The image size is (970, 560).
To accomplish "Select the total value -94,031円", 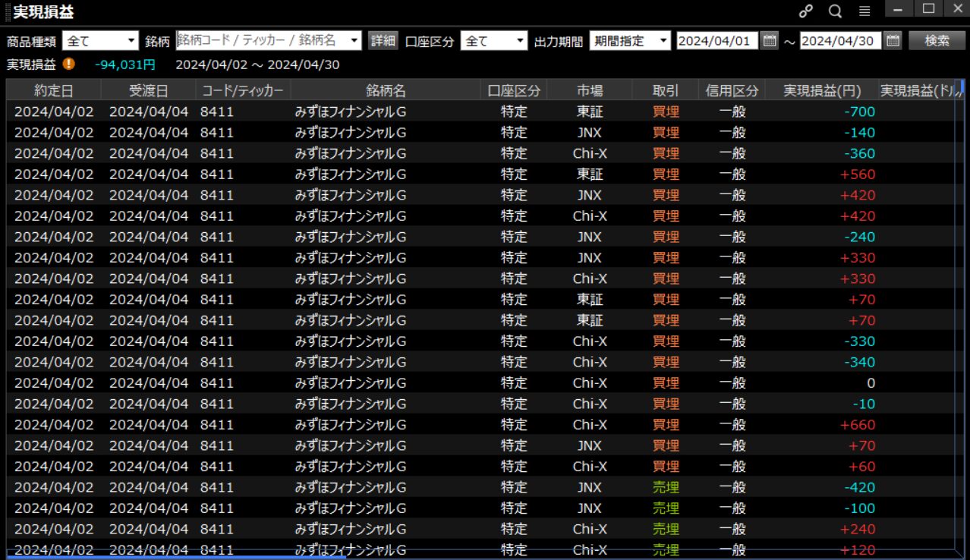I will tap(125, 64).
